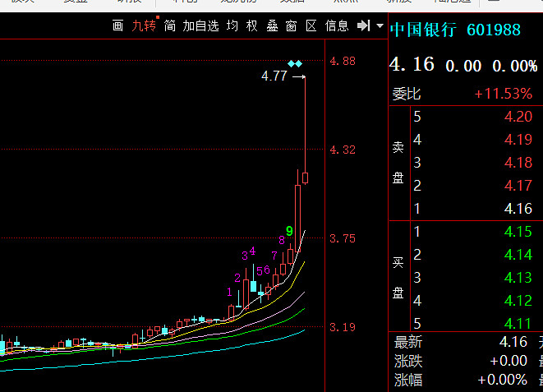The image size is (543, 392).
Task: Click the 权 price adjustment button
Action: pyautogui.click(x=251, y=26)
